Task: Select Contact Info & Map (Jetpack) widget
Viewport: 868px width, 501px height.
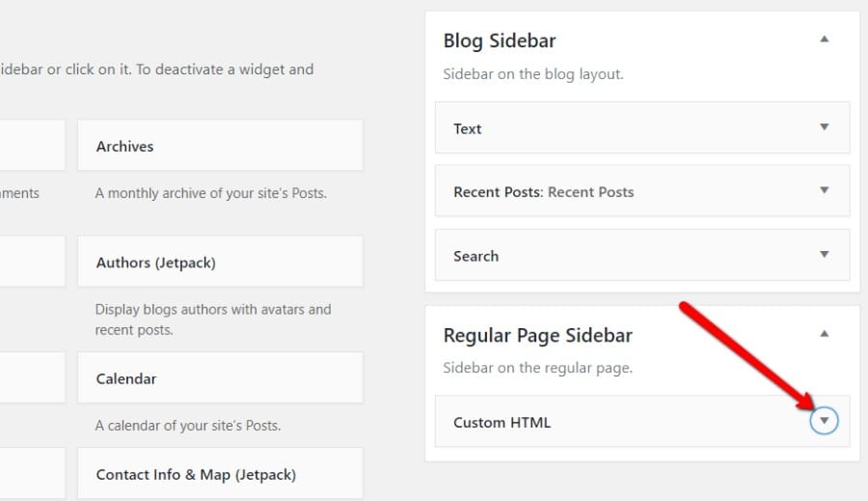Action: click(x=196, y=474)
